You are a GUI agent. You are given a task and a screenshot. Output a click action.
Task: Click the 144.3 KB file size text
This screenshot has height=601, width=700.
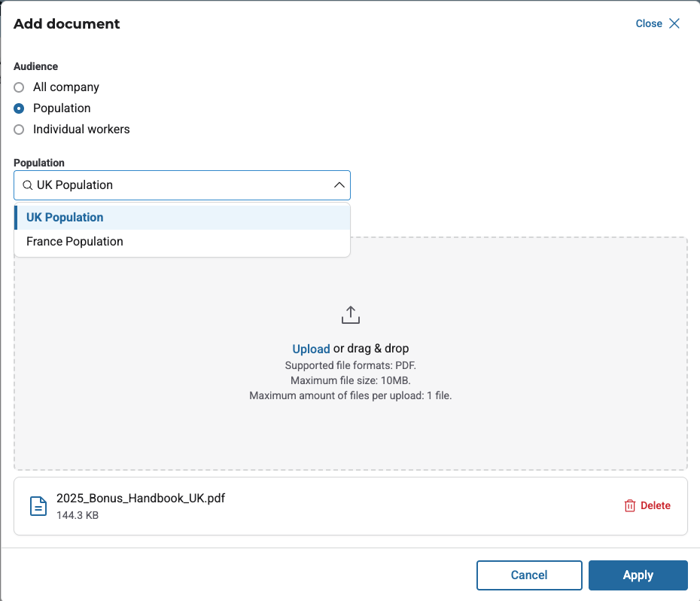point(77,516)
